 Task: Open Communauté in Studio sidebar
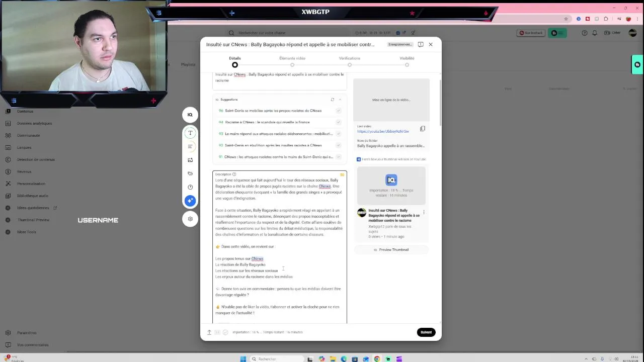tap(28, 135)
